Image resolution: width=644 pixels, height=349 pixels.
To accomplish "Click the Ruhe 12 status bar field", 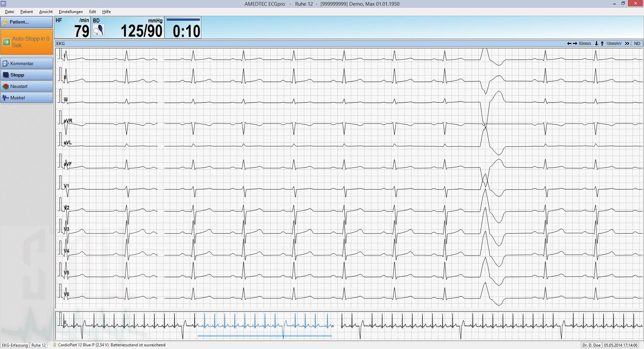I will [39, 345].
